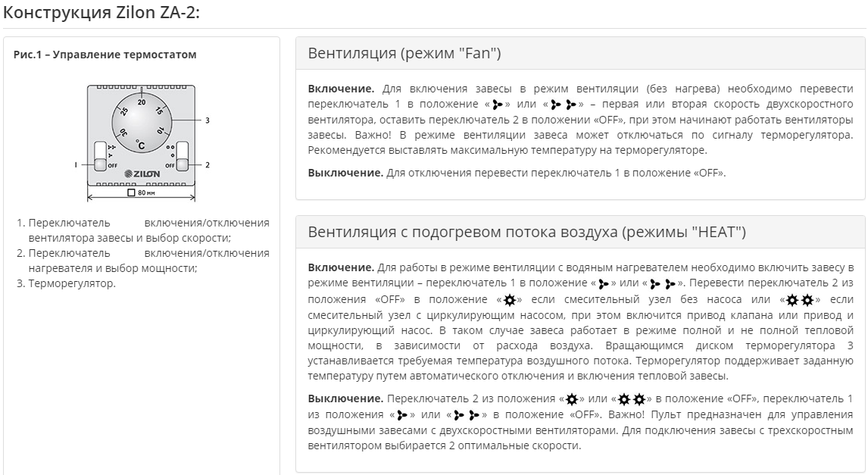Image resolution: width=868 pixels, height=475 pixels.
Task: Click callout number 3 beside the dial
Action: point(208,120)
